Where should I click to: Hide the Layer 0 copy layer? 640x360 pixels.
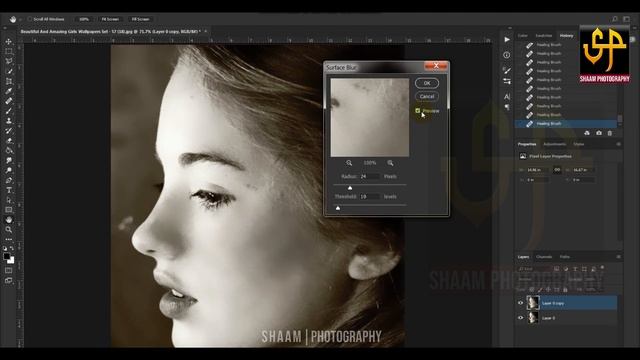point(520,303)
